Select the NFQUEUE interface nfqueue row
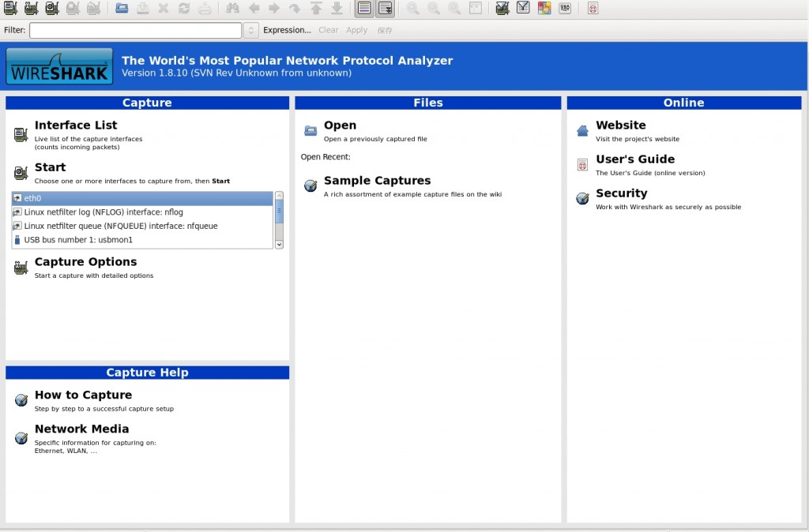Screen dimensions: 809x532 [x=142, y=226]
